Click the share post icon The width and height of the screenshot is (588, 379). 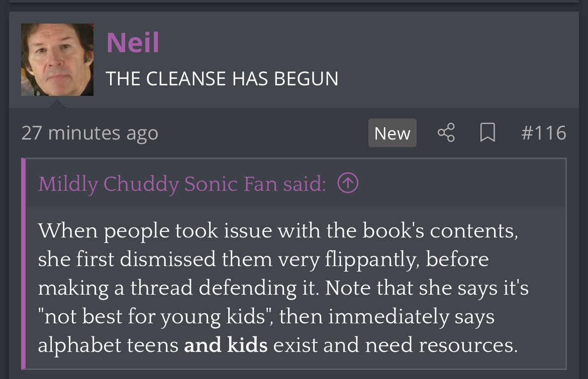point(446,133)
